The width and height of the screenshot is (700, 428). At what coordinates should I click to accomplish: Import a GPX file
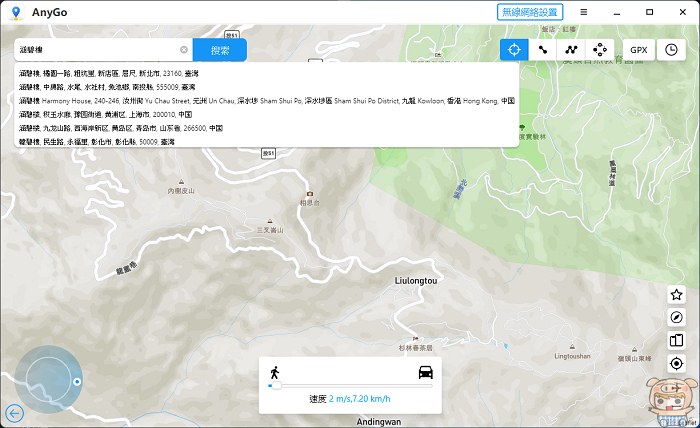(638, 49)
